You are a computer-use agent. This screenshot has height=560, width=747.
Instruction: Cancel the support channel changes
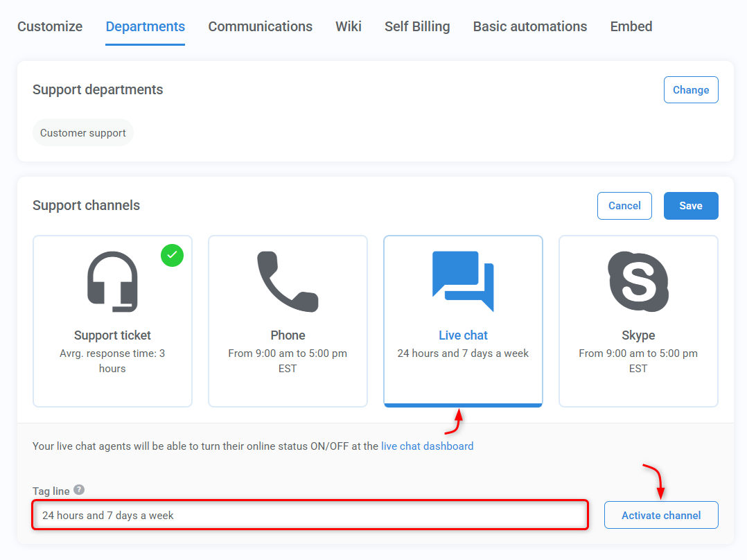tap(624, 205)
